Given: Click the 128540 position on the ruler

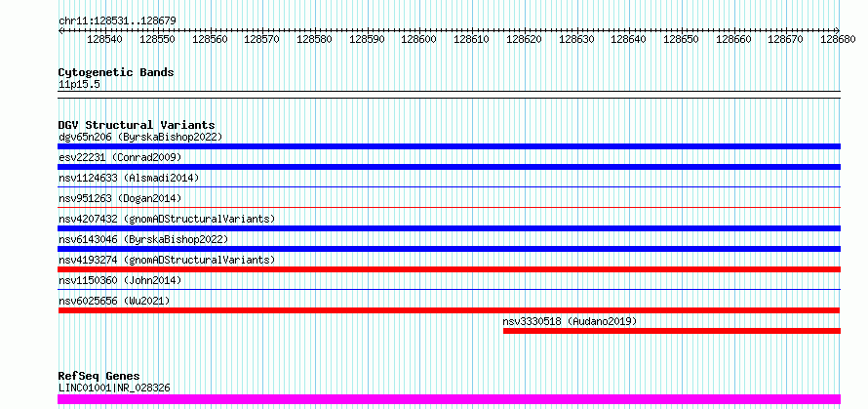Looking at the screenshot, I should (105, 39).
